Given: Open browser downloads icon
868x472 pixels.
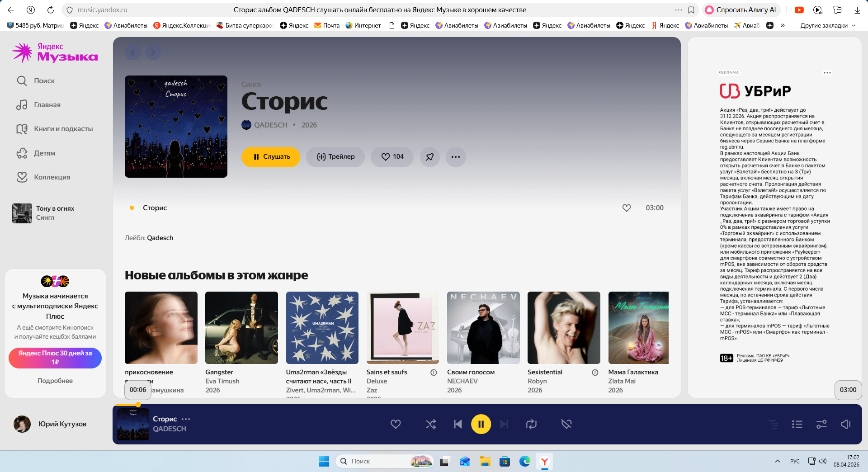Looking at the screenshot, I should pyautogui.click(x=857, y=10).
